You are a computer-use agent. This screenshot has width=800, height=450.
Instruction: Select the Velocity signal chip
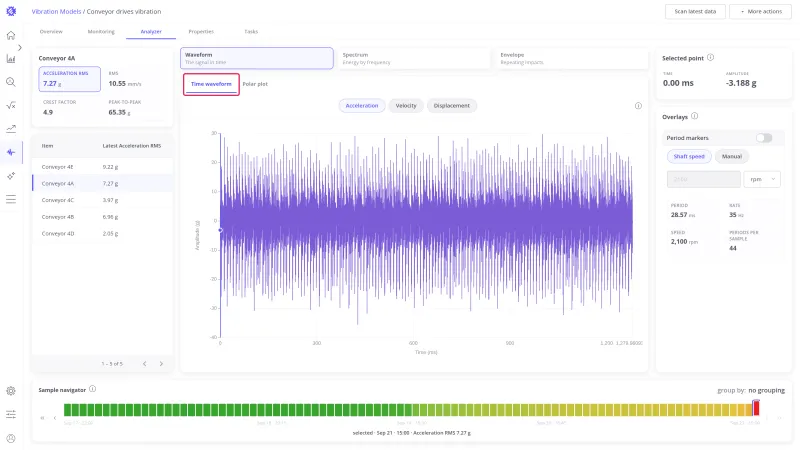[406, 106]
